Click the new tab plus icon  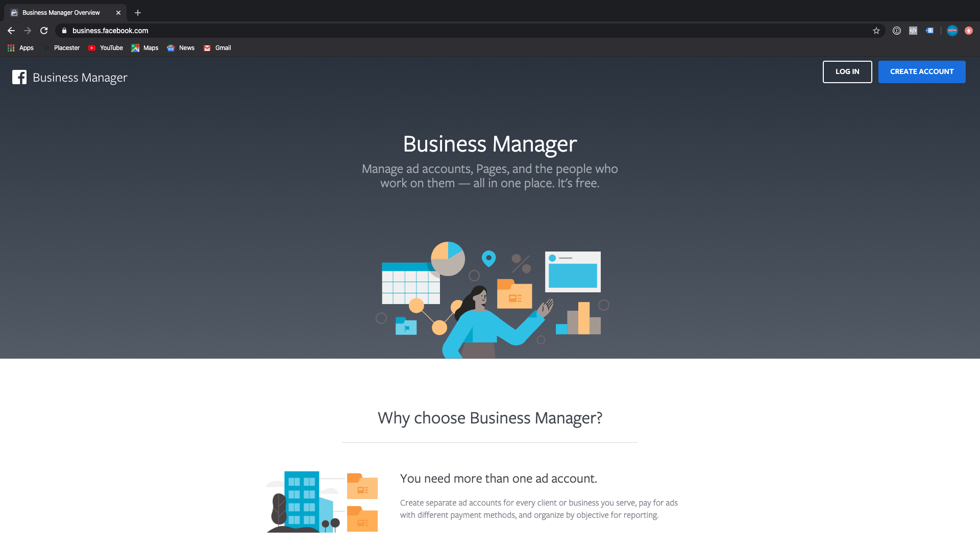pyautogui.click(x=137, y=12)
